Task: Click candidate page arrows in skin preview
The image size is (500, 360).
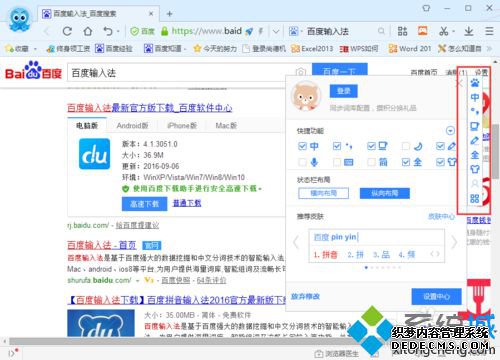Action: click(435, 254)
